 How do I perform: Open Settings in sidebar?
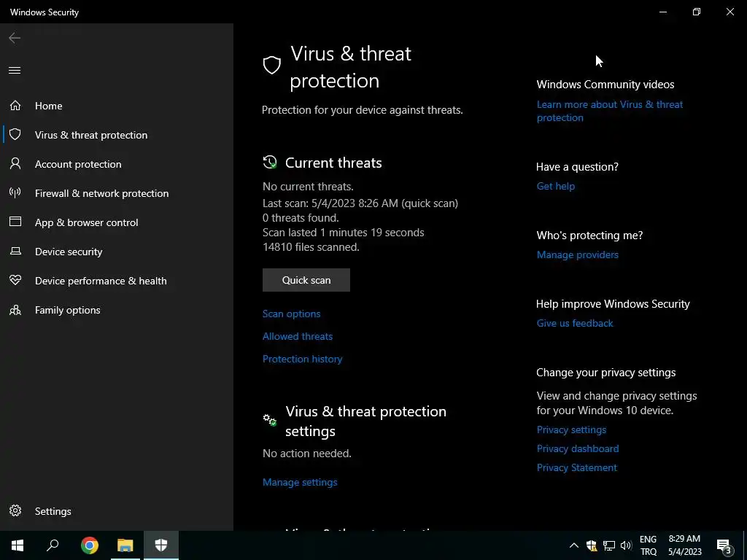pos(53,511)
